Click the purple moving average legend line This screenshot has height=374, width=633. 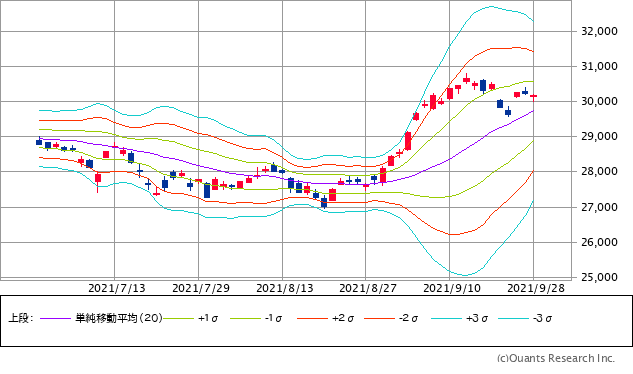pyautogui.click(x=56, y=319)
